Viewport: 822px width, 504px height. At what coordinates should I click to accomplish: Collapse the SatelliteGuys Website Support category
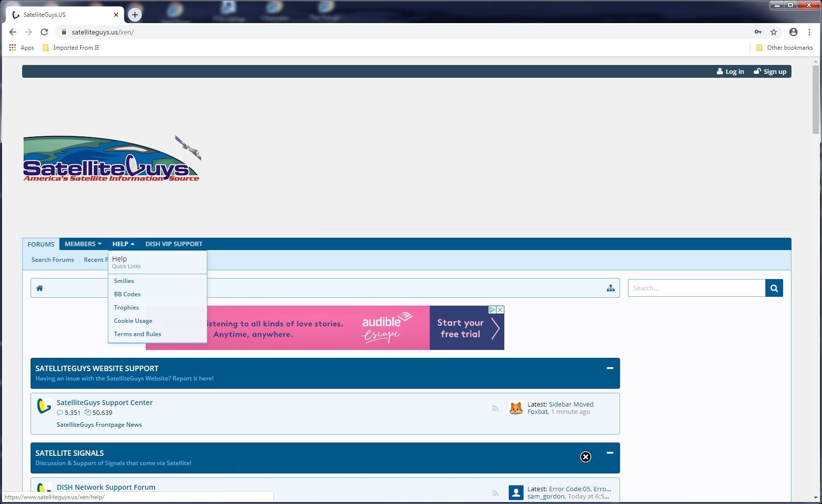tap(610, 368)
